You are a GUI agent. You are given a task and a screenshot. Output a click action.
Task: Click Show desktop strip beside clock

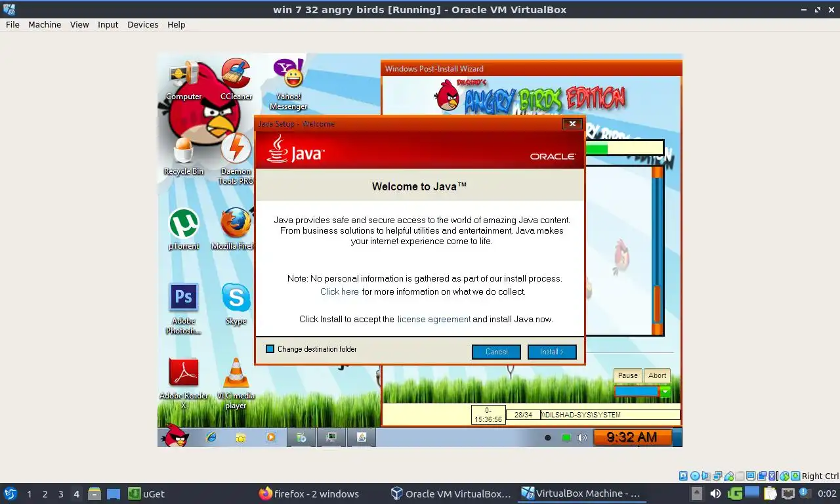678,437
